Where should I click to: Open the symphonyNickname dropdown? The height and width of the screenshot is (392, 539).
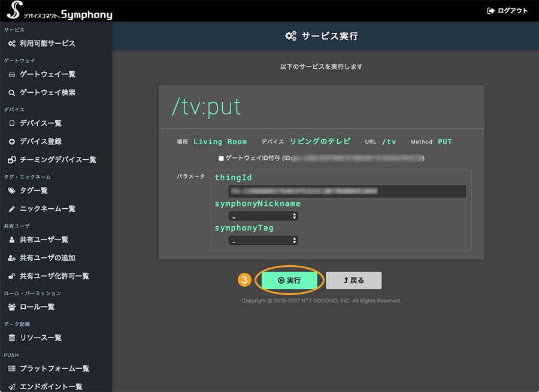[264, 216]
